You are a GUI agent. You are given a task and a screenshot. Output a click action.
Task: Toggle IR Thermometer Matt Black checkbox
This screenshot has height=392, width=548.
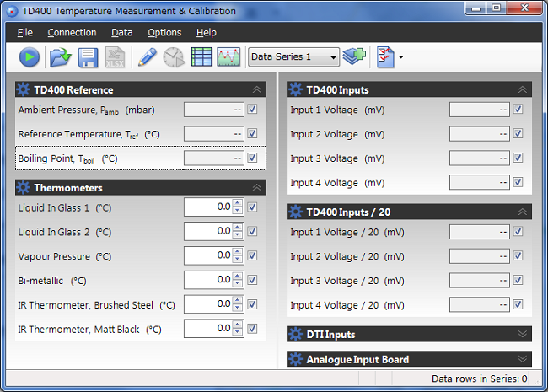pyautogui.click(x=252, y=329)
